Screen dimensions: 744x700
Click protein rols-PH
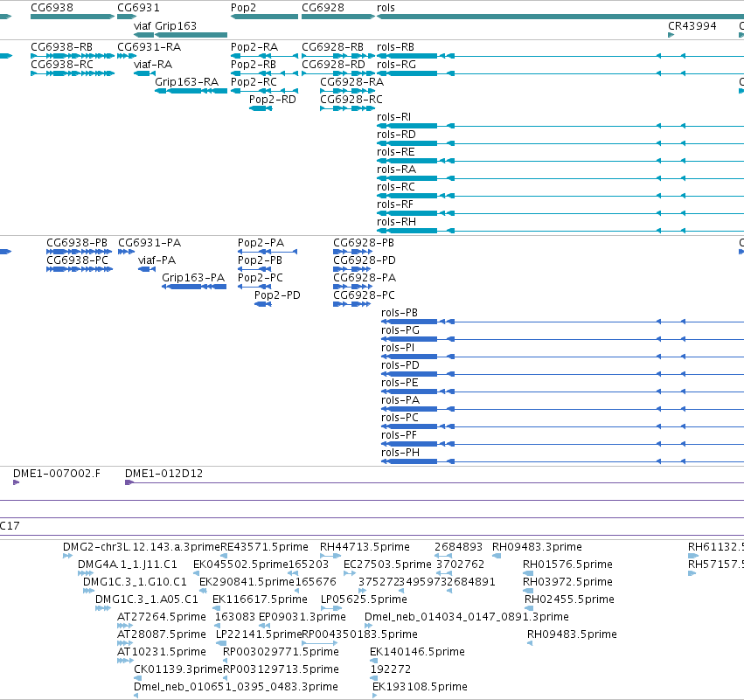[x=563, y=461]
